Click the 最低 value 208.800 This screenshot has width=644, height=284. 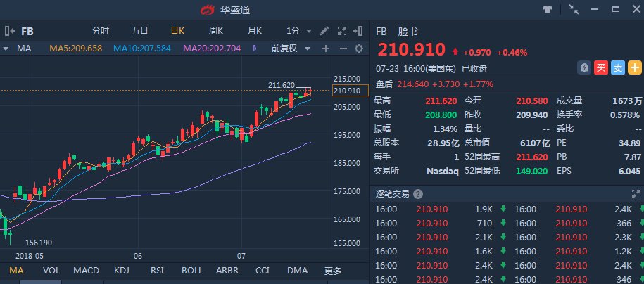(x=441, y=115)
